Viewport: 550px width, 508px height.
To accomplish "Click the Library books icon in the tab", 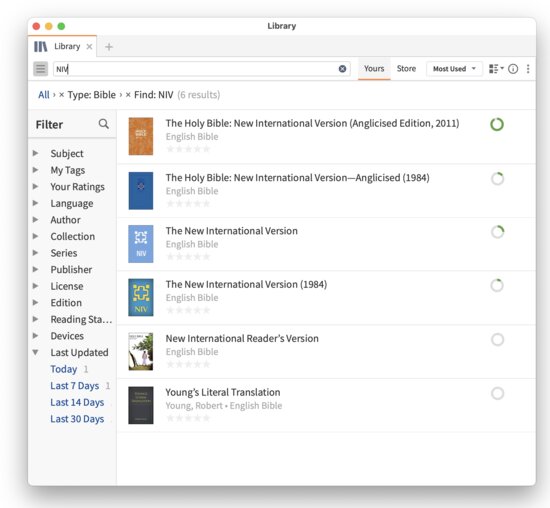I will click(40, 47).
